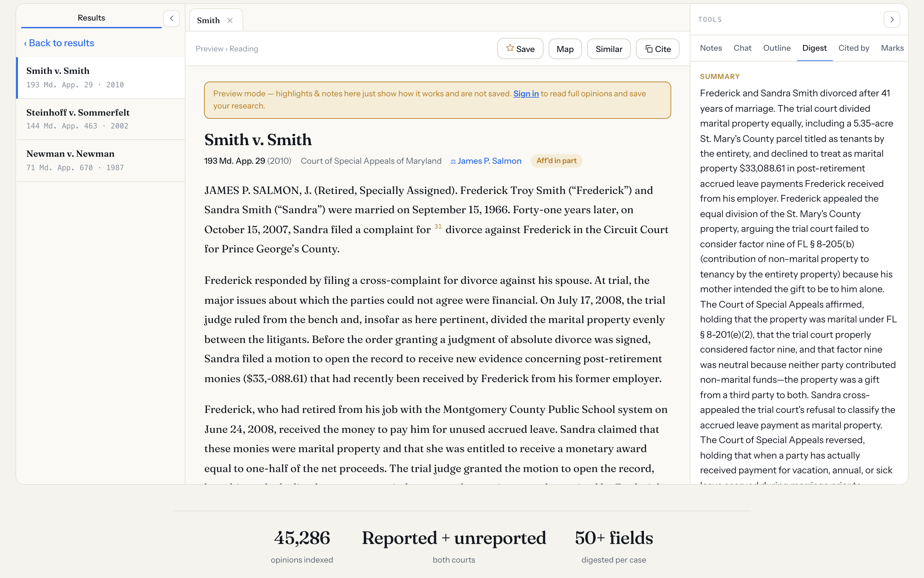Image resolution: width=924 pixels, height=578 pixels.
Task: Click Court of Special Appeals of Maryland
Action: point(371,161)
